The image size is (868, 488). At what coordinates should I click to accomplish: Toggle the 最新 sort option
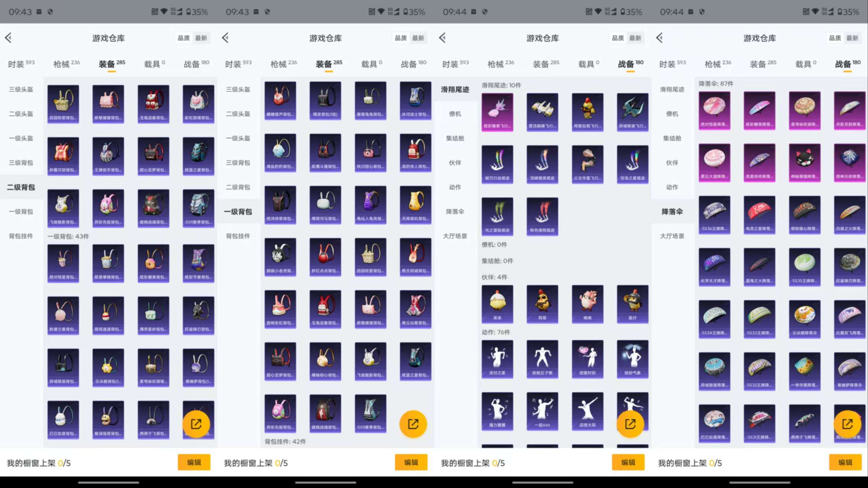pyautogui.click(x=201, y=38)
